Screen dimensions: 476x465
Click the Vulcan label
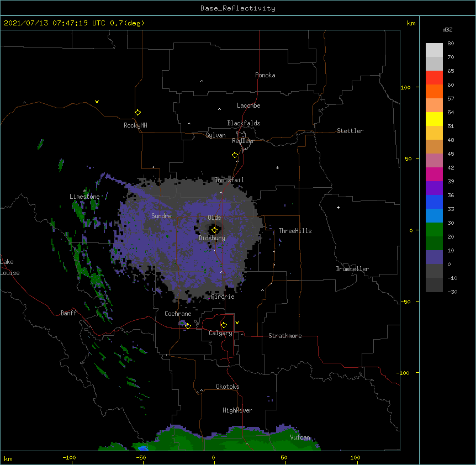click(x=300, y=437)
